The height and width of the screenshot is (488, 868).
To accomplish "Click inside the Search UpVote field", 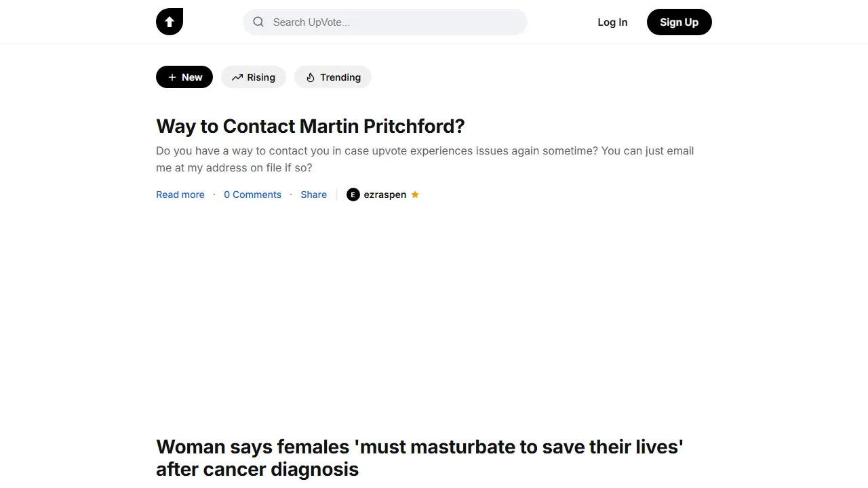I will pyautogui.click(x=384, y=22).
